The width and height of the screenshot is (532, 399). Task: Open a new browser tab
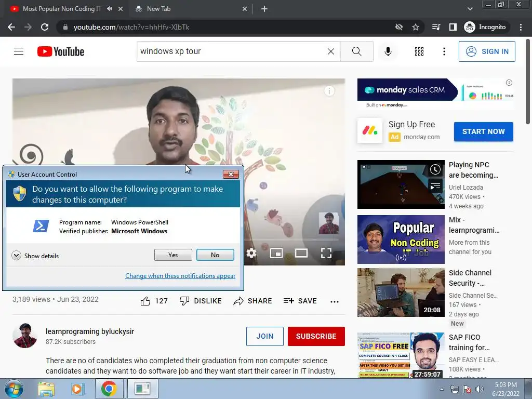264,9
